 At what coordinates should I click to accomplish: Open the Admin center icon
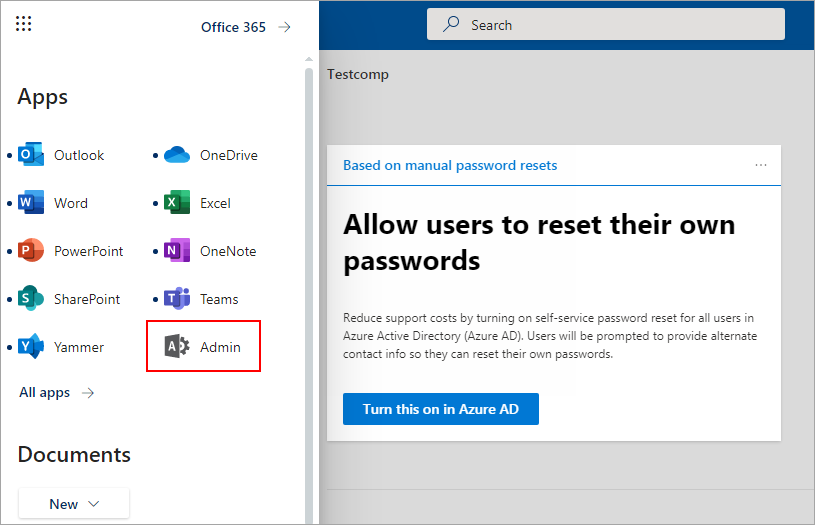(177, 347)
